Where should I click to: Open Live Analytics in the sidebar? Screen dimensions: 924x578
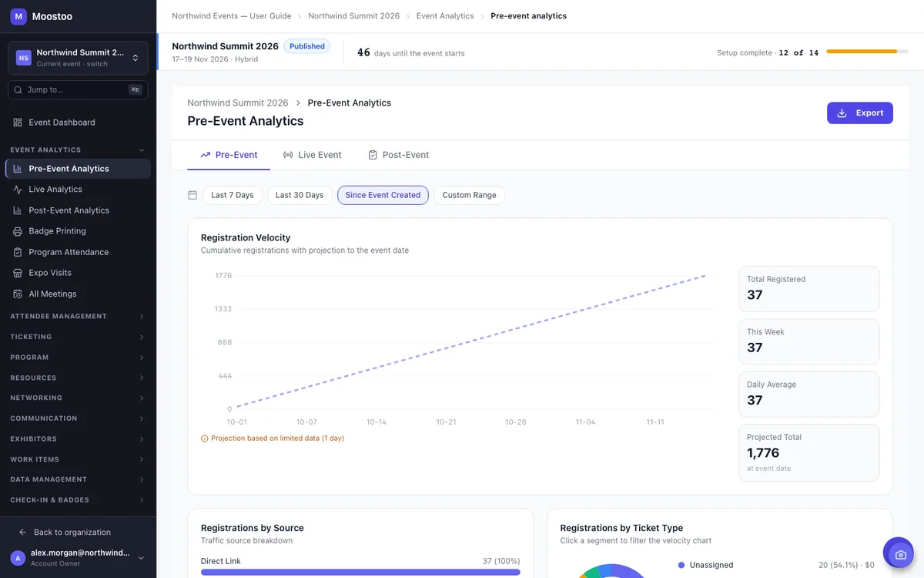[x=78, y=190]
